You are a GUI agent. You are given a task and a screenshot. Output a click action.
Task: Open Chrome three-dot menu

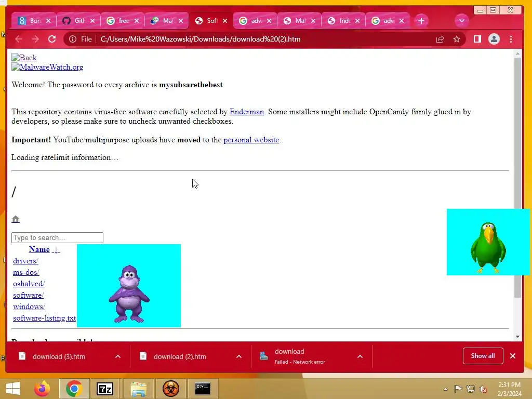511,39
